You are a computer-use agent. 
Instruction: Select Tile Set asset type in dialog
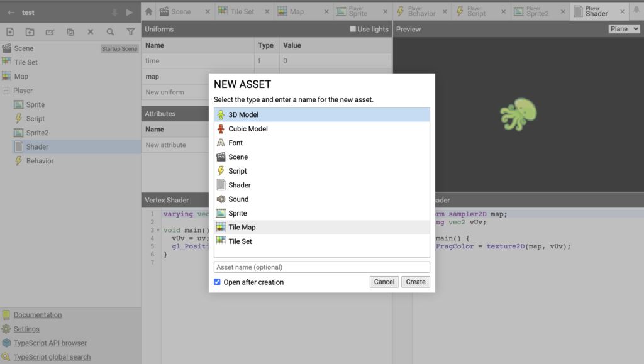(322, 241)
